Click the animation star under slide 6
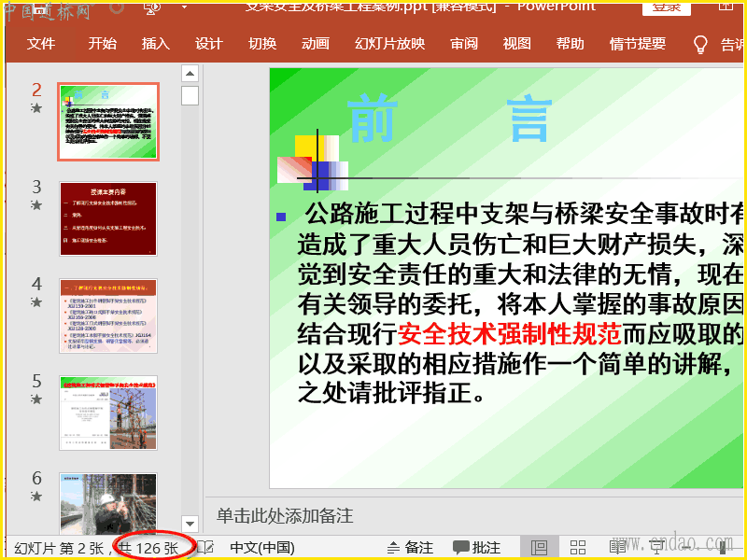 pos(36,497)
